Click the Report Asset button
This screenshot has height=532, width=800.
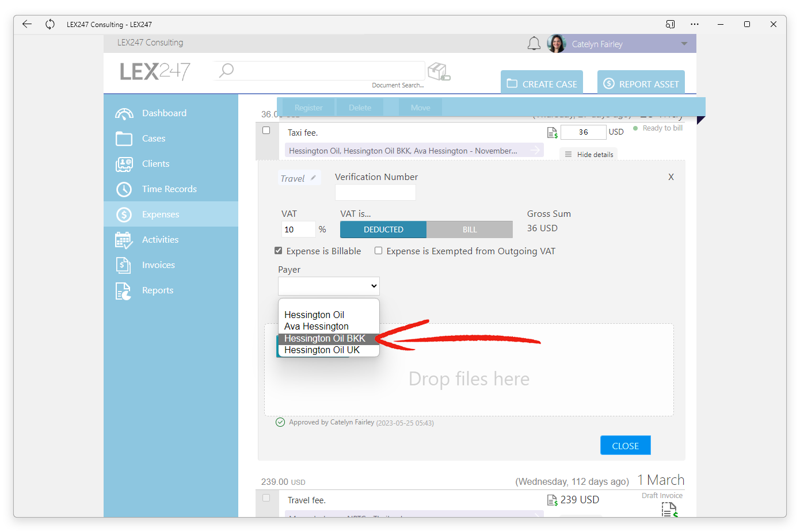pos(641,83)
